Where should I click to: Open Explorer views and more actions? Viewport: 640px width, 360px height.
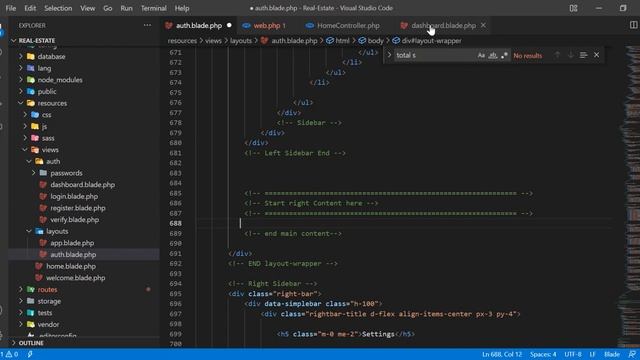pyautogui.click(x=147, y=25)
